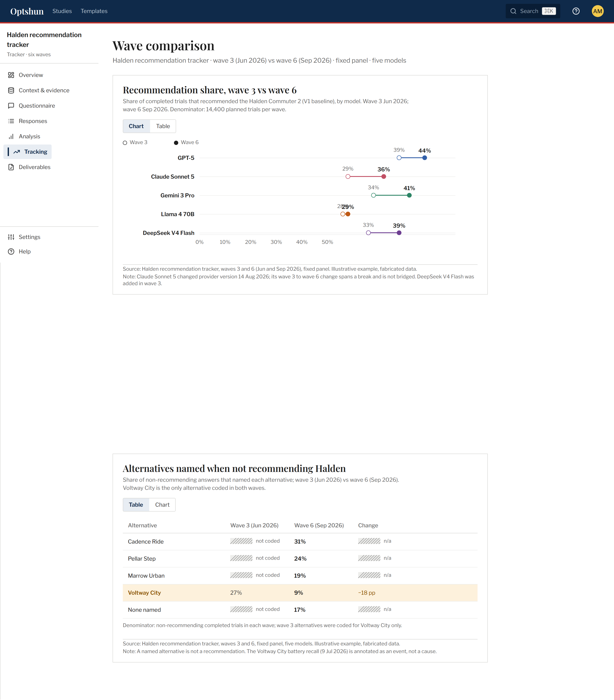Viewport: 614px width, 700px height.
Task: Select the None named row label
Action: point(145,610)
